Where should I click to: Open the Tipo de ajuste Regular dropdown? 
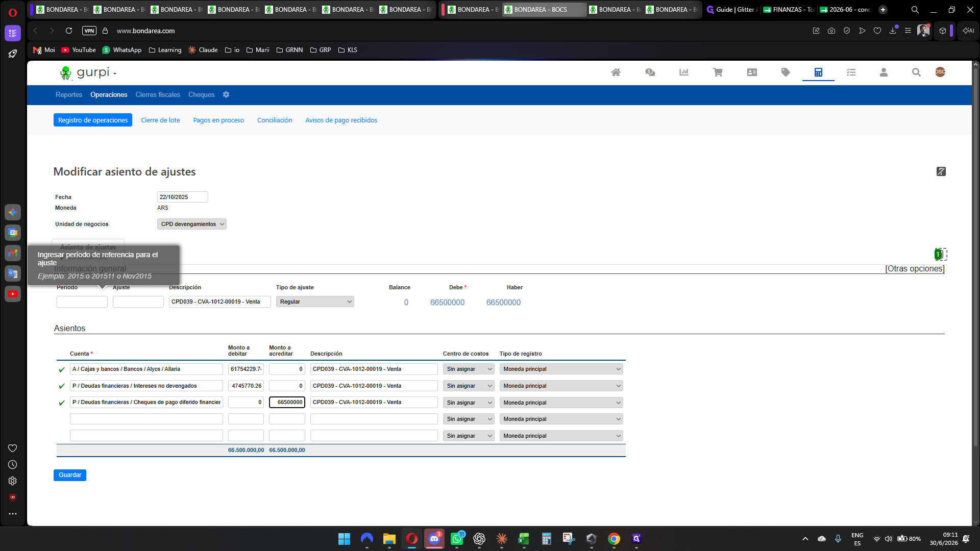(315, 302)
